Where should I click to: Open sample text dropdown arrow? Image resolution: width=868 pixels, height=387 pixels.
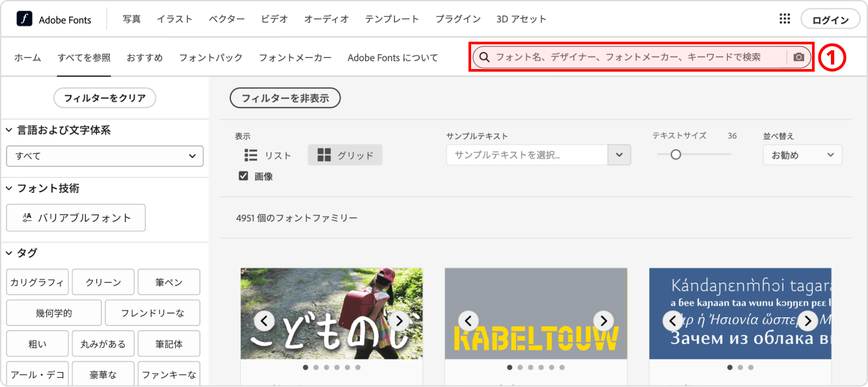619,155
